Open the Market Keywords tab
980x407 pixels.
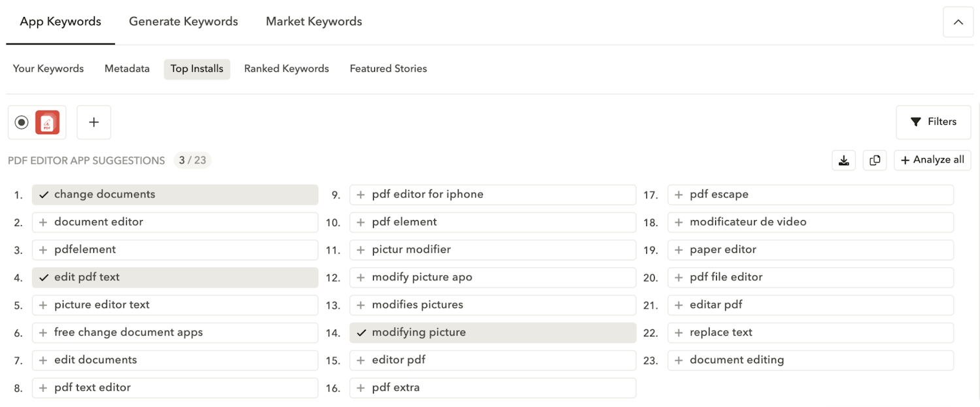314,22
